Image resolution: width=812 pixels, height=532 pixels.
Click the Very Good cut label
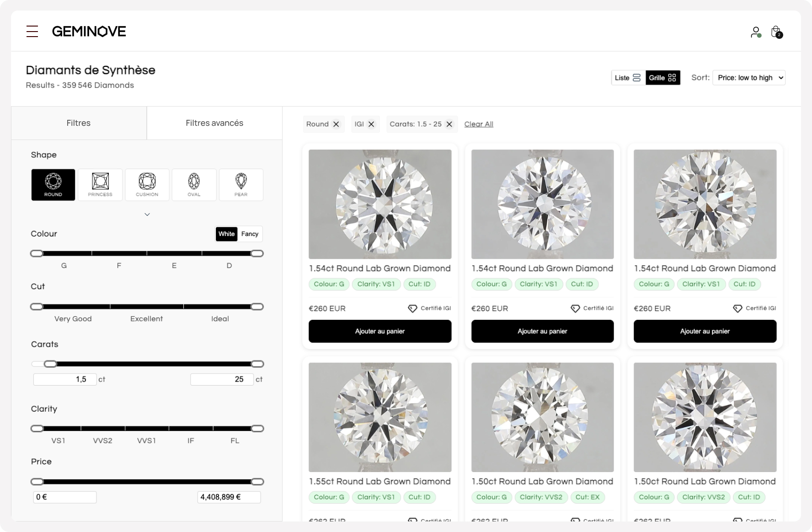pyautogui.click(x=73, y=319)
